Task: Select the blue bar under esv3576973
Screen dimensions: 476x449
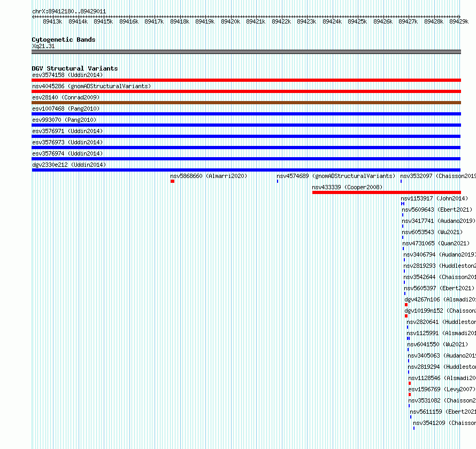Action: coord(246,148)
